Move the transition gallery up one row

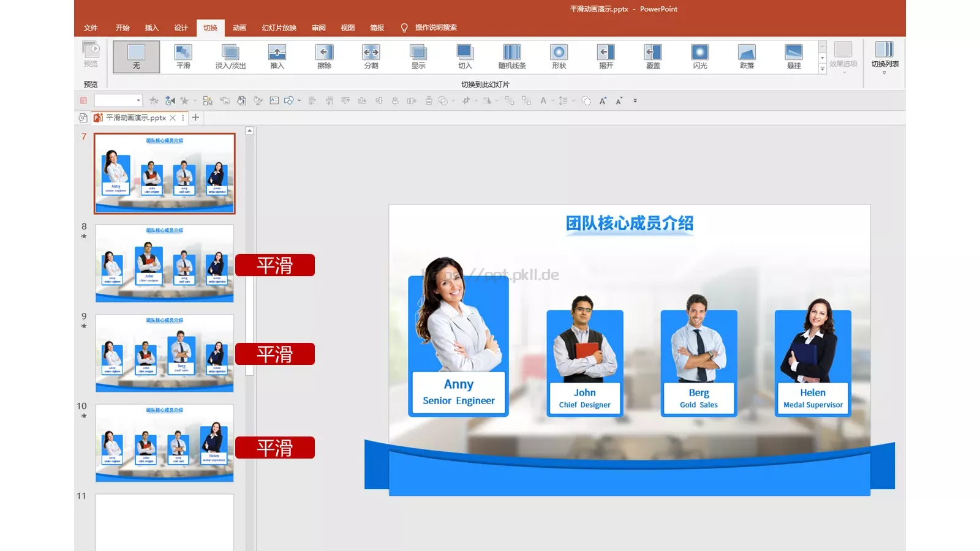tap(823, 47)
